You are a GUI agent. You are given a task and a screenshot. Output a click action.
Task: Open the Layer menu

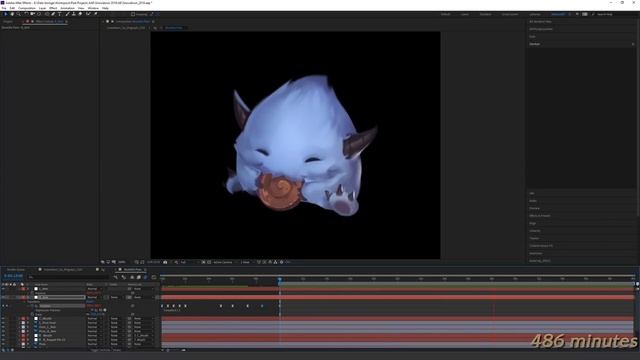point(42,8)
